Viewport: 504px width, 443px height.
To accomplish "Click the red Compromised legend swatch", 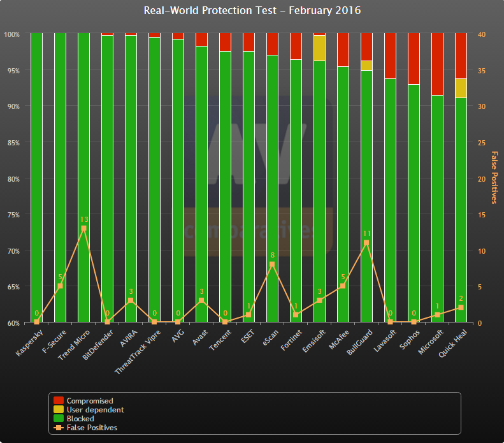I will click(x=59, y=400).
